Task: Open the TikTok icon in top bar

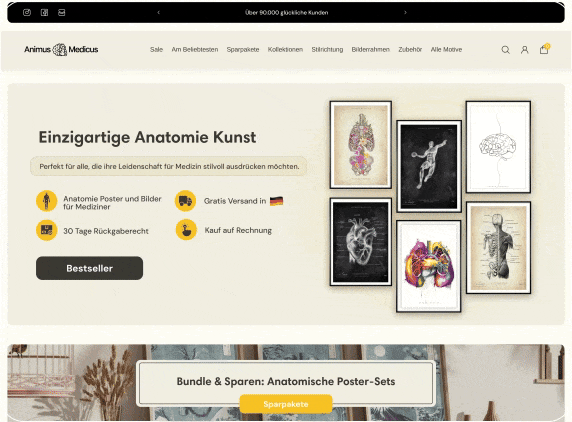Action: [45, 12]
